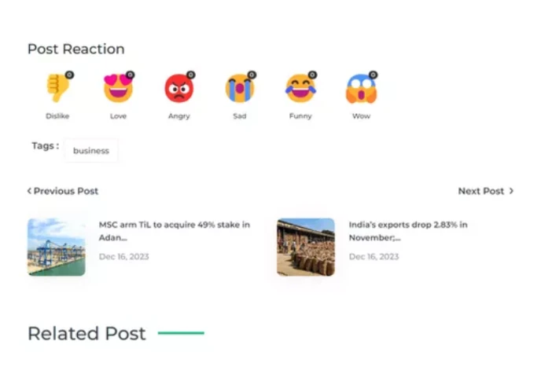Go to Next Post link
The width and height of the screenshot is (541, 392).
480,191
